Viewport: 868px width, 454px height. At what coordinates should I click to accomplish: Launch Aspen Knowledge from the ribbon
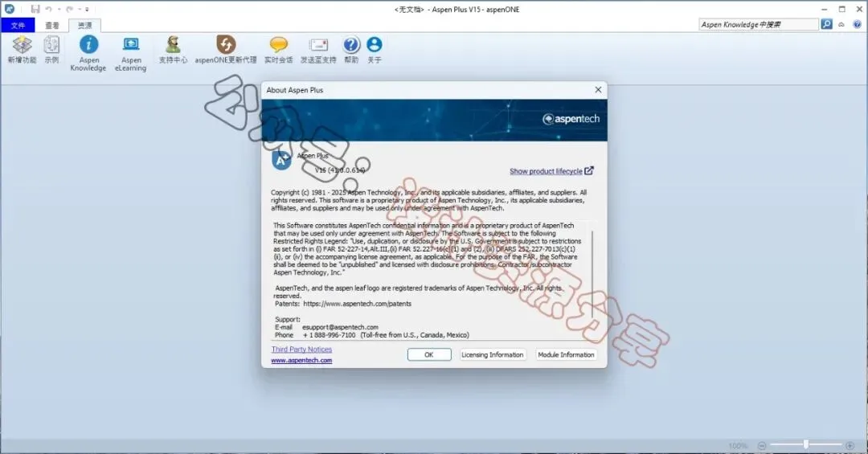pyautogui.click(x=88, y=53)
